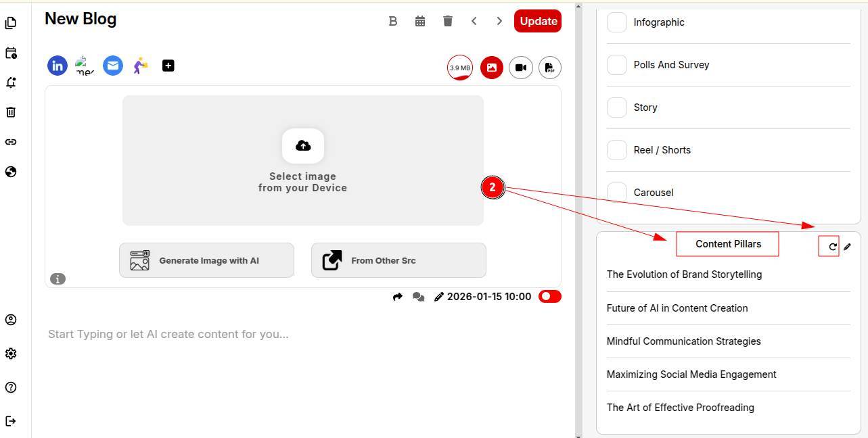Edit Content Pillars with pencil icon

(x=847, y=247)
